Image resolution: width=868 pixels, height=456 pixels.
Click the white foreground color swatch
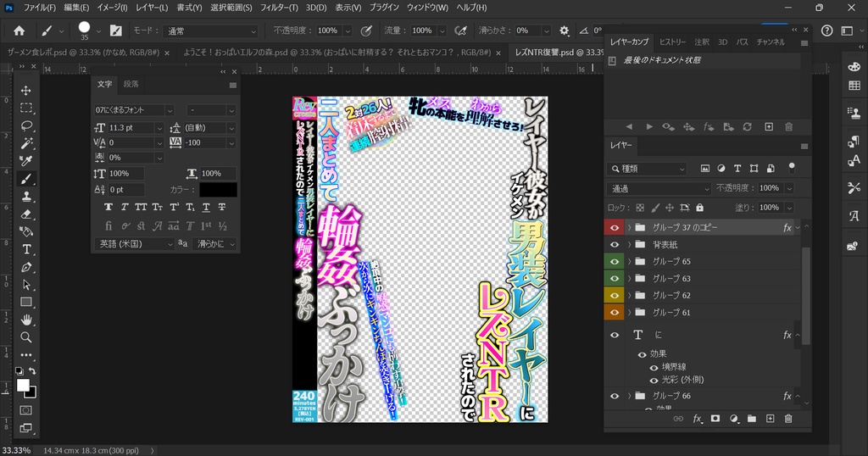pos(23,385)
